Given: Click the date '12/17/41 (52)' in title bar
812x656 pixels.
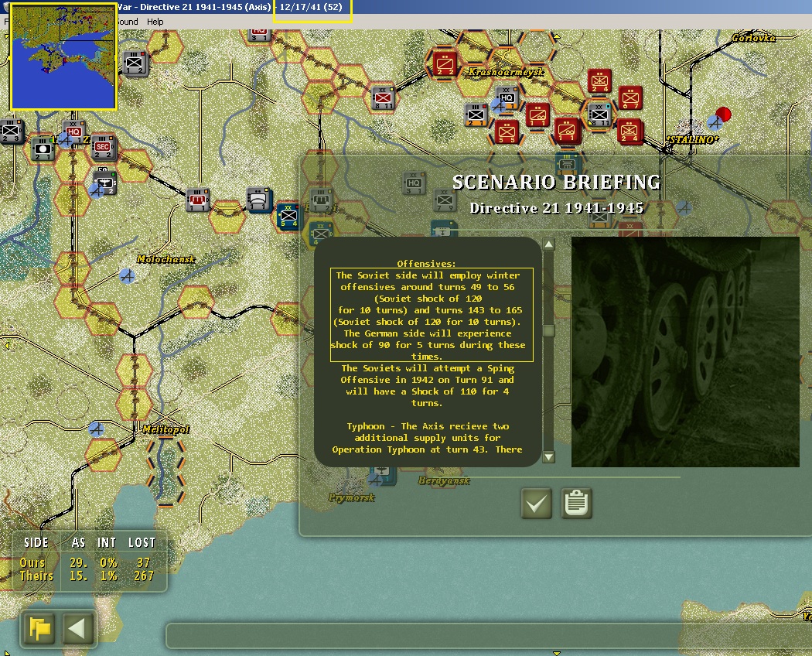Looking at the screenshot, I should pyautogui.click(x=311, y=7).
